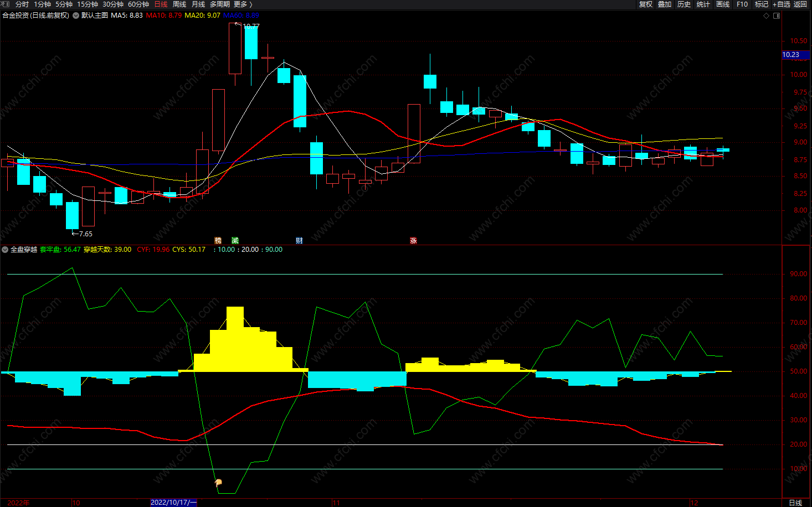Click the 财 financial event marker
812x507 pixels.
coord(300,241)
